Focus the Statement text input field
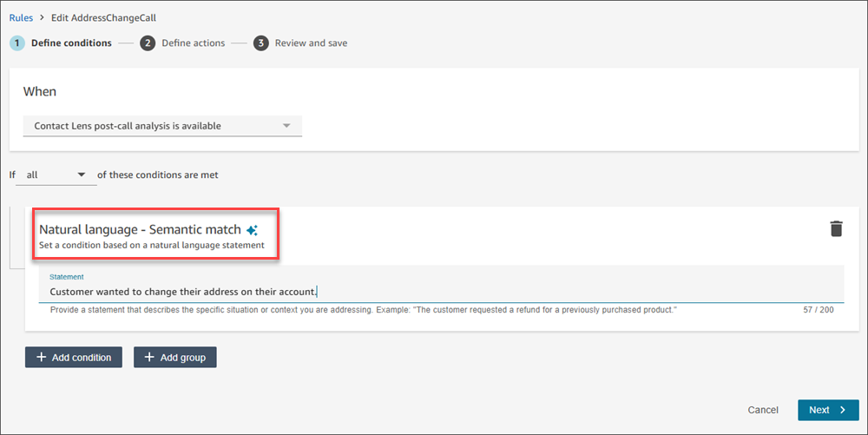 [x=434, y=293]
